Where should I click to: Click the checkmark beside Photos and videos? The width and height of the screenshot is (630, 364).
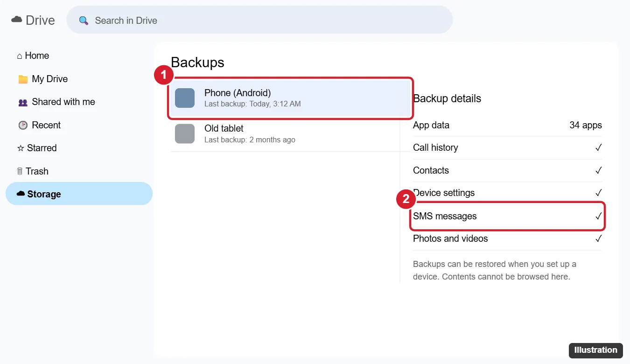[x=598, y=238]
